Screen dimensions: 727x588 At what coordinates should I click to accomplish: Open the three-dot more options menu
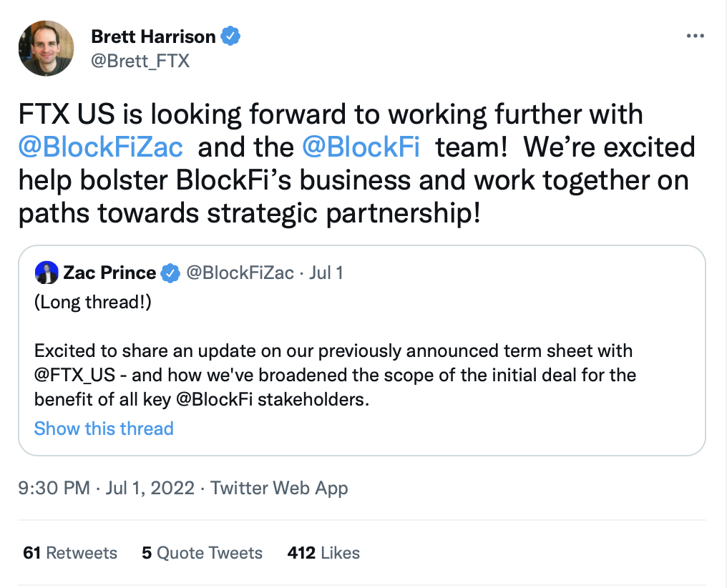(x=695, y=36)
